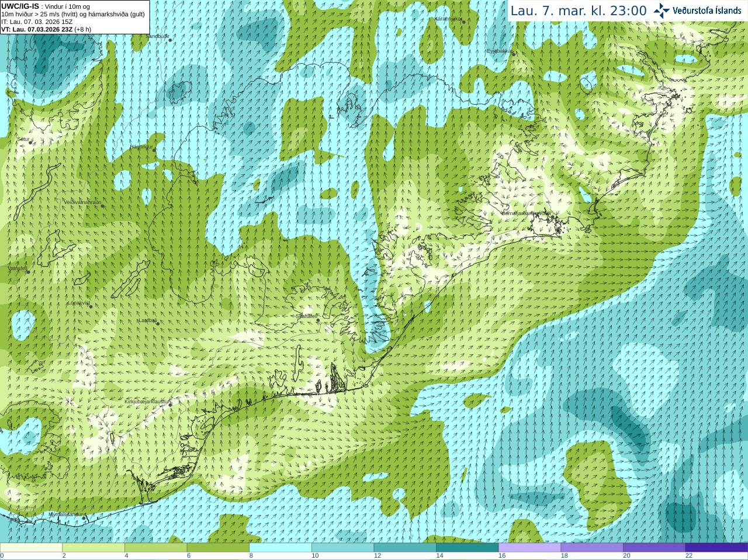748x560 pixels.
Task: Click the legend tick value 8
Action: [251, 556]
